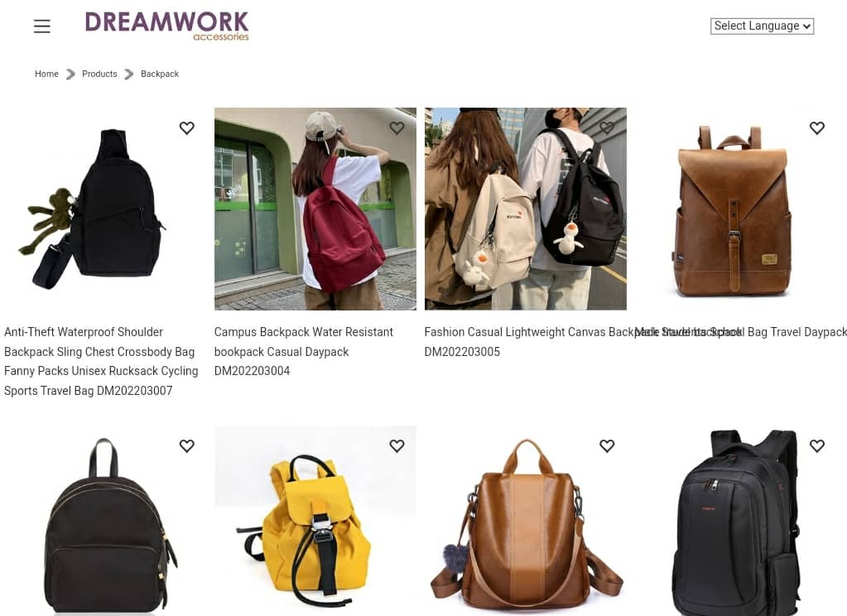
Task: Add canvas couple backpack to wishlist
Action: (x=607, y=128)
